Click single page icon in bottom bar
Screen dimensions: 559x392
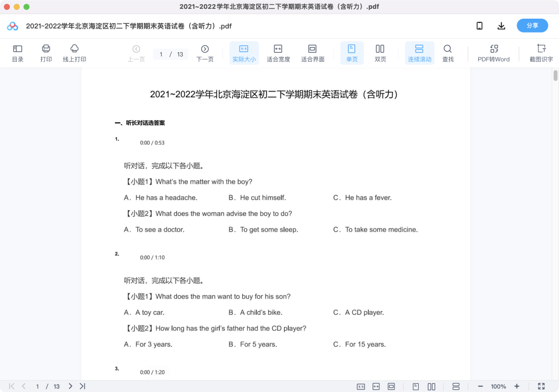[416, 387]
